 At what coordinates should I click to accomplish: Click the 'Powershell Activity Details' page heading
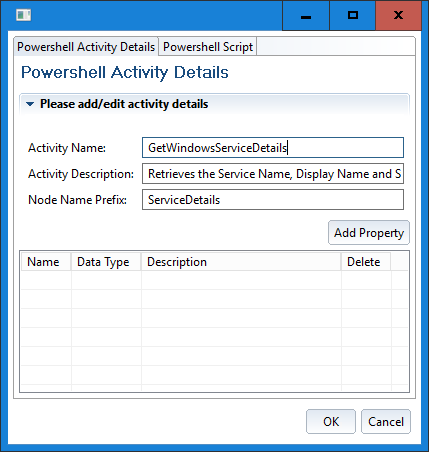125,73
